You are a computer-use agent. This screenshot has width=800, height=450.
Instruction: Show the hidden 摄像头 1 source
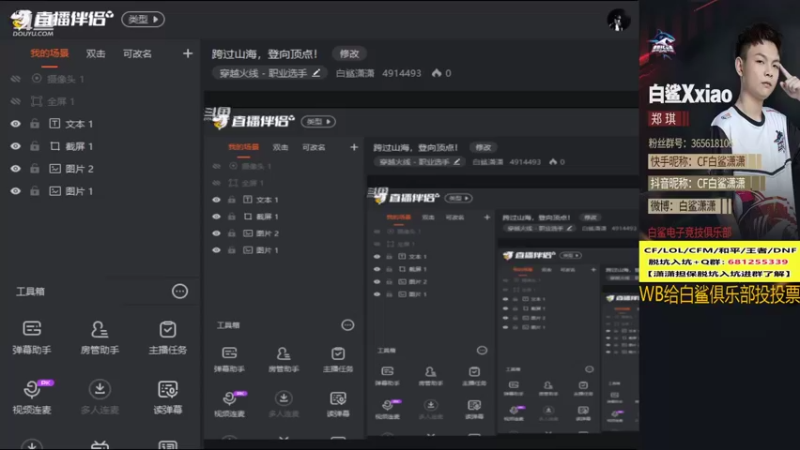[16, 79]
